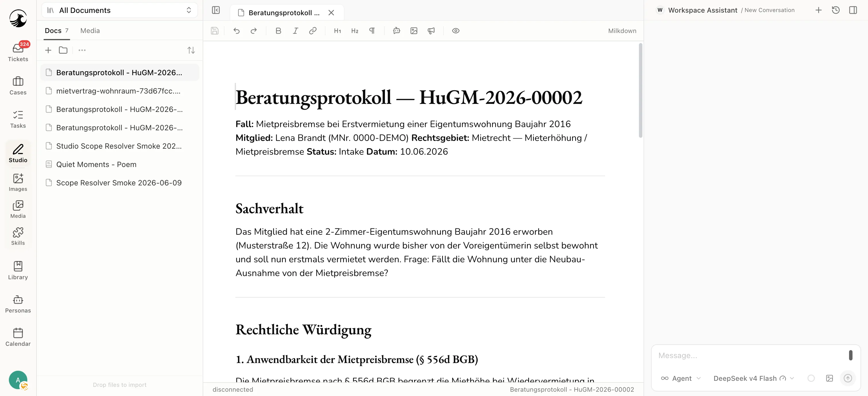The width and height of the screenshot is (868, 396).
Task: Insert image using the editor toolbar
Action: tap(414, 31)
